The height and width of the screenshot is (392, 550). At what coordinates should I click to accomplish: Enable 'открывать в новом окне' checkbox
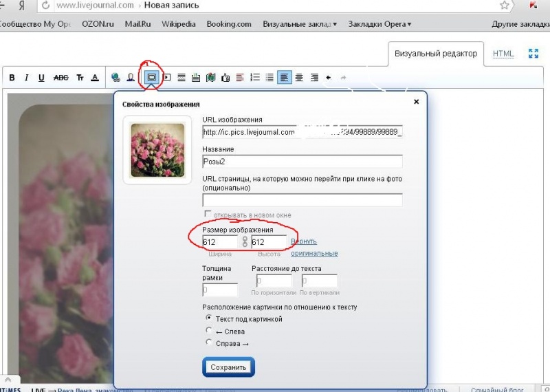207,215
